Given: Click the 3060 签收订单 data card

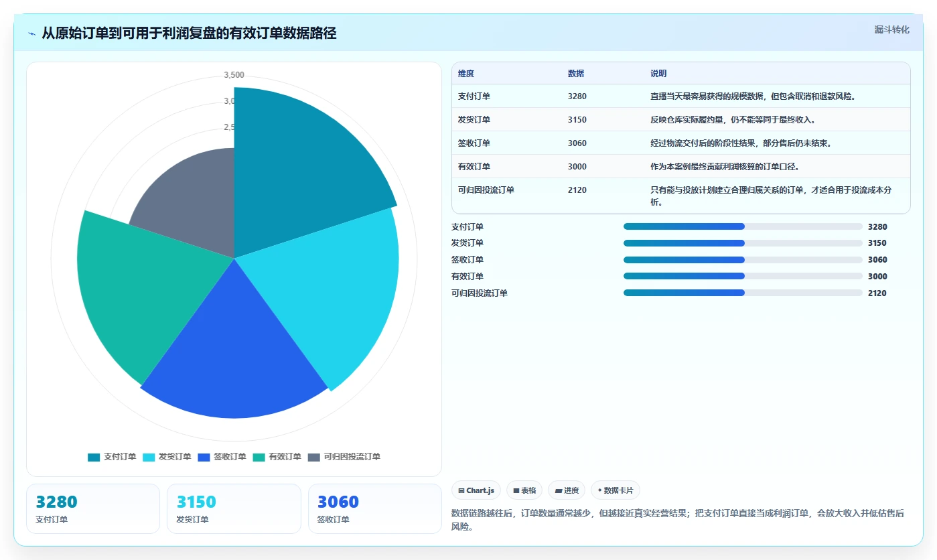Looking at the screenshot, I should 375,509.
